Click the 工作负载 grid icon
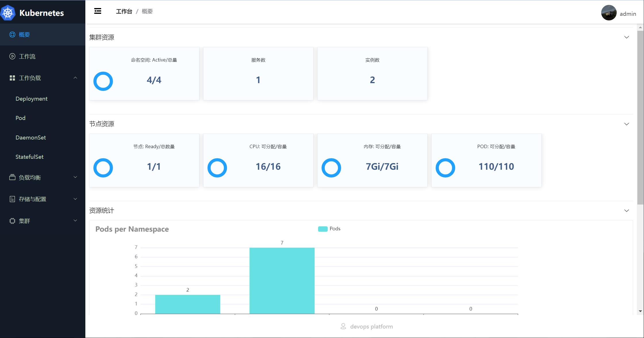This screenshot has width=644, height=338. 12,78
